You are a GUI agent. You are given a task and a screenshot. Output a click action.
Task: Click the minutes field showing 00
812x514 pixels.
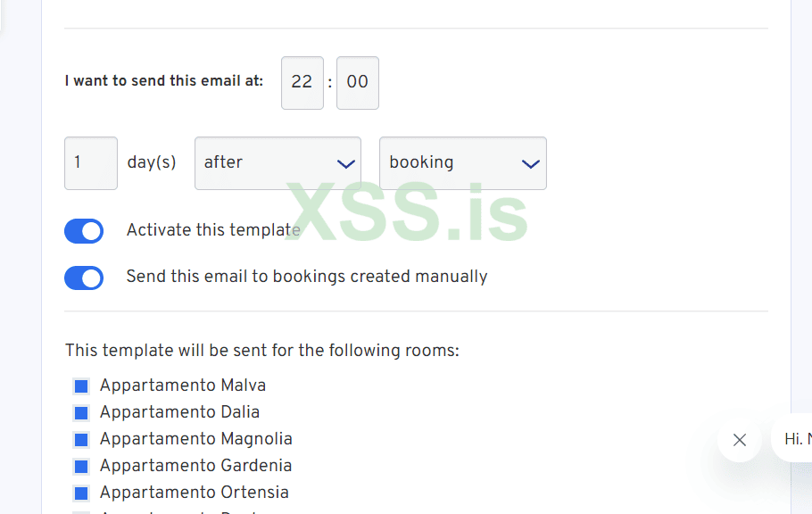click(x=357, y=83)
